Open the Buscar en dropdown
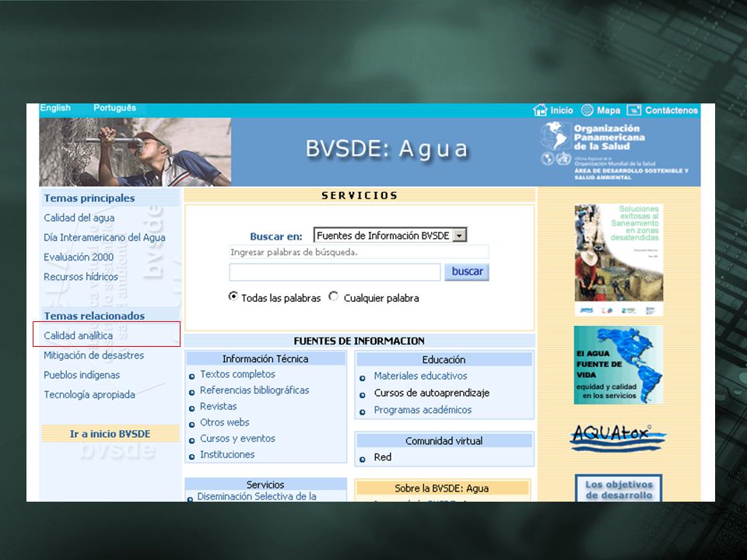747x560 pixels. (390, 235)
